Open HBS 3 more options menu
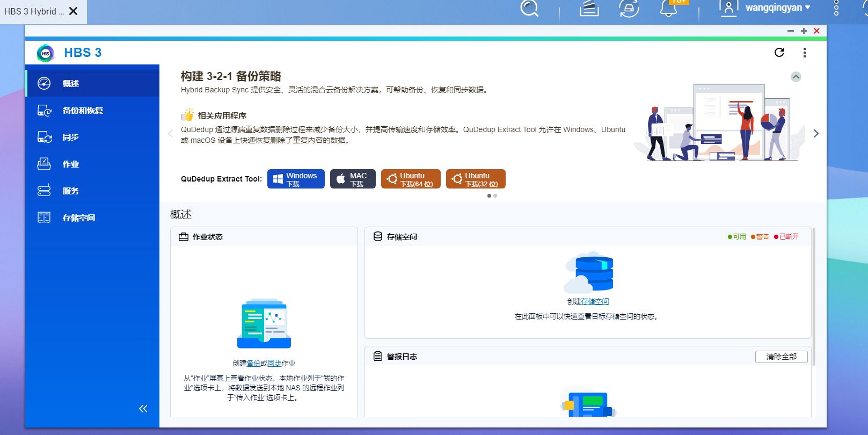This screenshot has height=435, width=868. coord(804,52)
